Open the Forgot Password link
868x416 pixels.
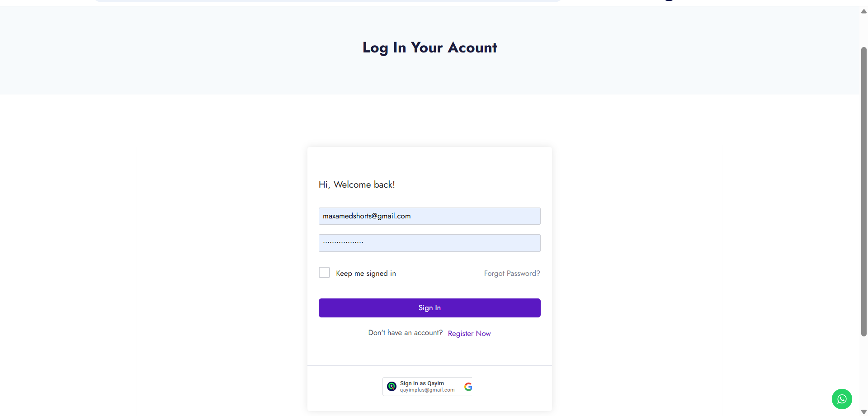pyautogui.click(x=512, y=274)
